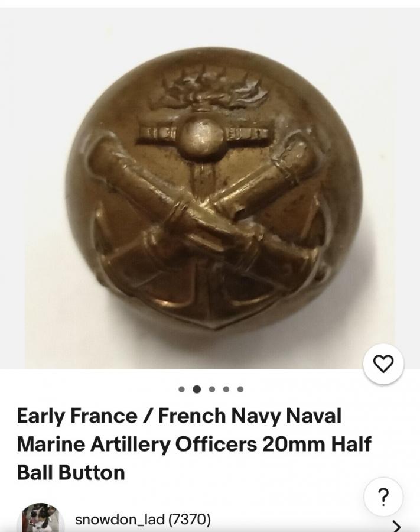Add listing to watchlist with heart icon
The height and width of the screenshot is (532, 420).
click(x=383, y=364)
